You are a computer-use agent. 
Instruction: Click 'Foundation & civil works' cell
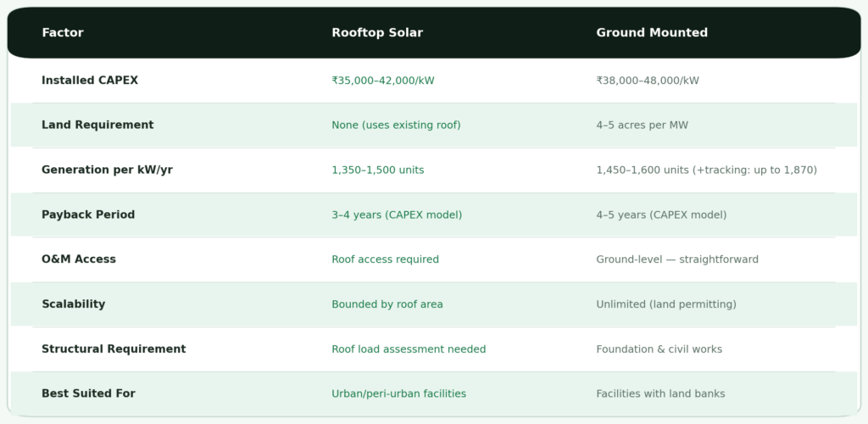point(659,349)
